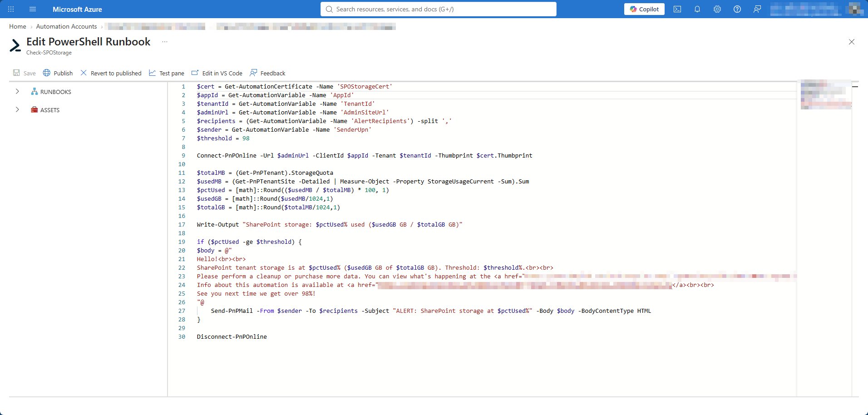Open the notifications bell
The height and width of the screenshot is (415, 868).
(x=697, y=9)
